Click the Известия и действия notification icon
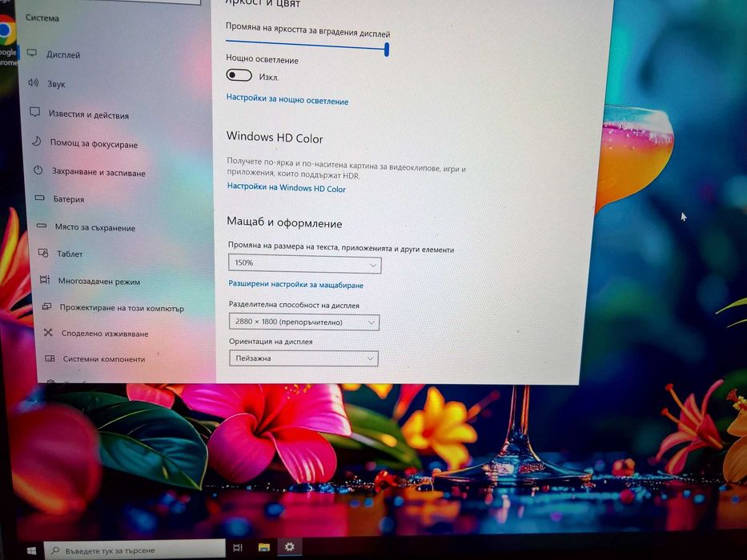 34,112
